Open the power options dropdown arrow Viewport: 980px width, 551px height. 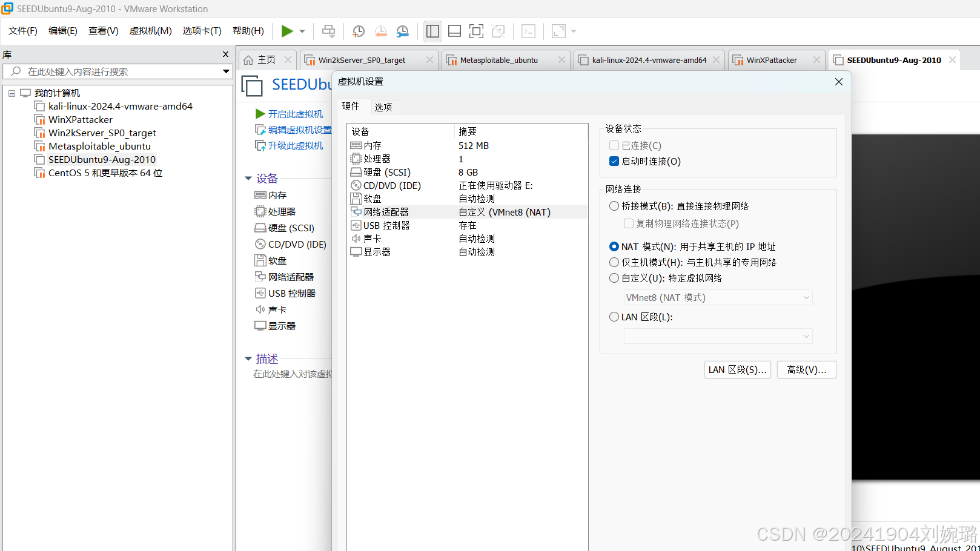pyautogui.click(x=302, y=31)
